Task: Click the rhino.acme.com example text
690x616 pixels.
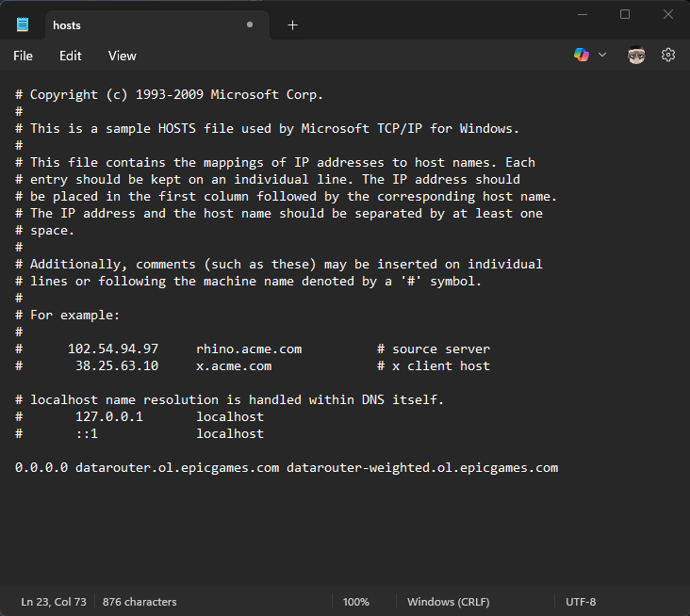Action: [249, 349]
